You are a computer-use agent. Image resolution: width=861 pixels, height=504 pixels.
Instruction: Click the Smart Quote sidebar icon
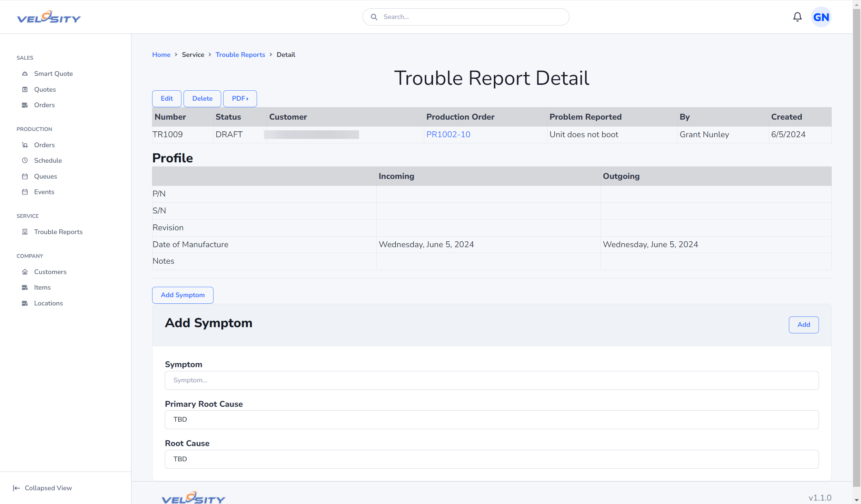pyautogui.click(x=25, y=74)
